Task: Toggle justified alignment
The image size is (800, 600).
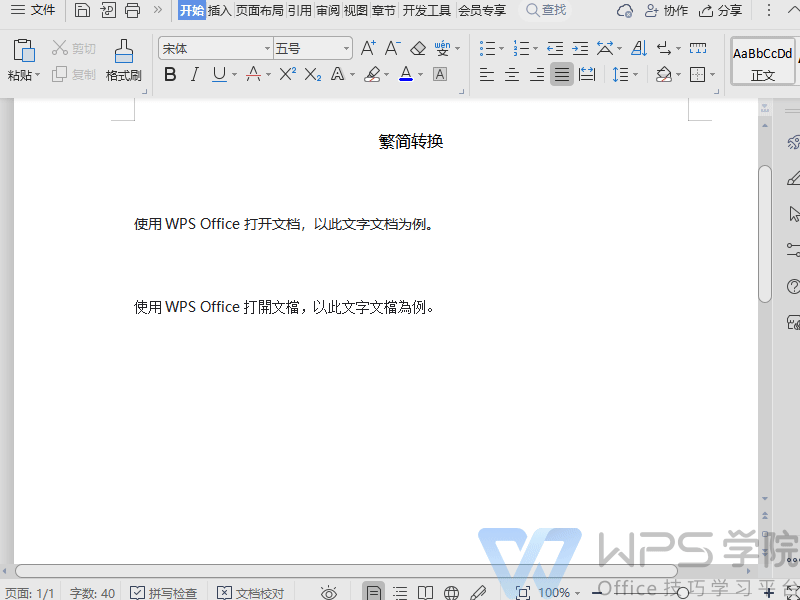Action: 562,74
